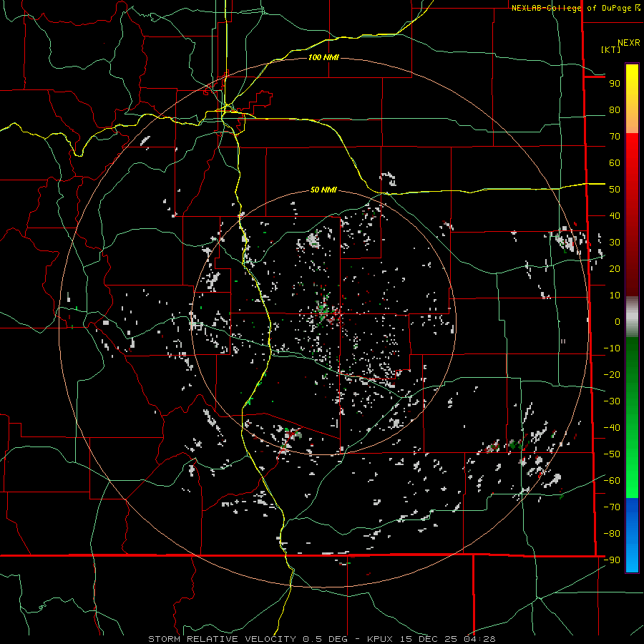Click the -30 value on velocity scale

click(612, 401)
